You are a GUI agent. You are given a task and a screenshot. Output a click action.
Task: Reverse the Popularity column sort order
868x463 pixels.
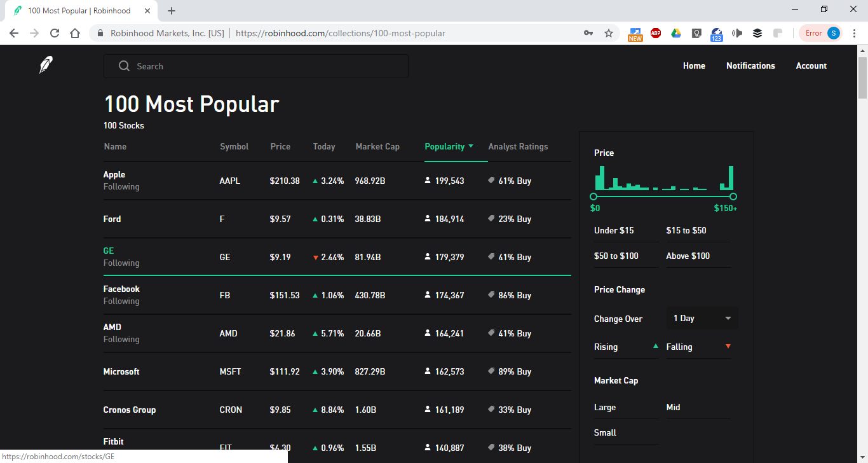coord(449,146)
